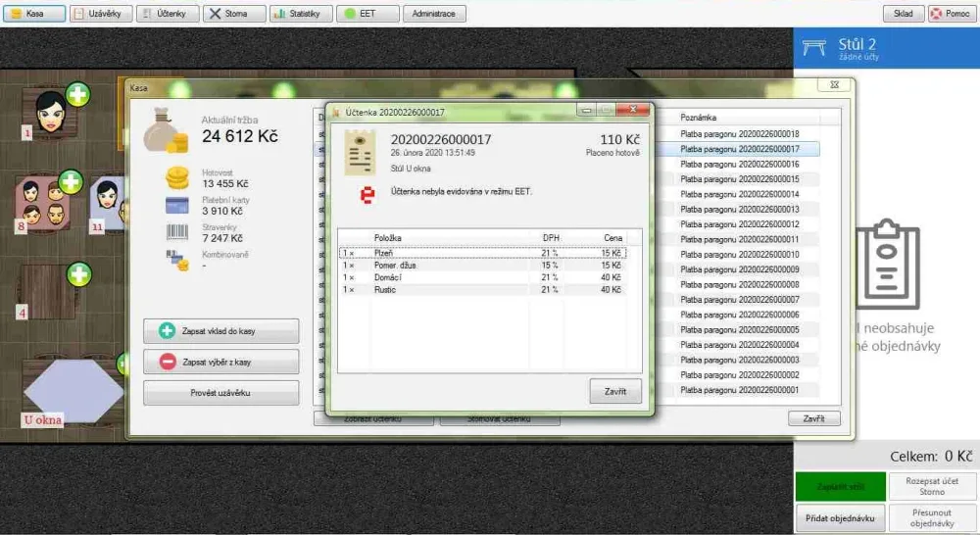Open the Statistiky section

pos(301,13)
